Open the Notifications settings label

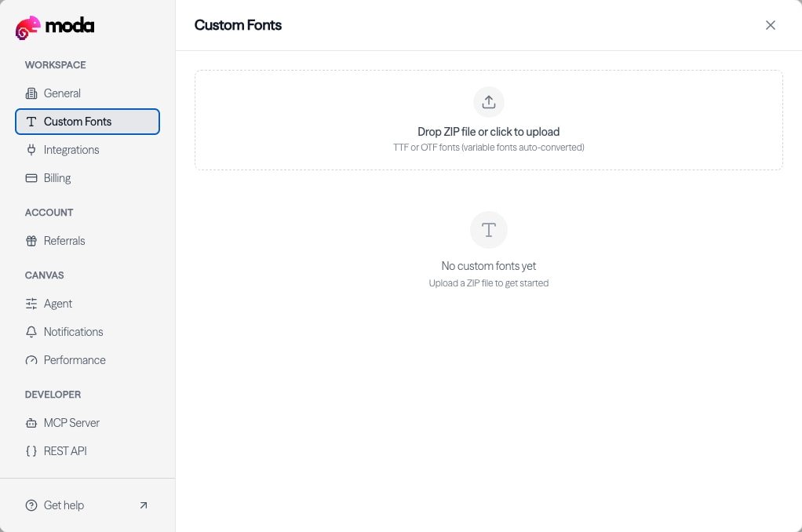click(x=74, y=332)
